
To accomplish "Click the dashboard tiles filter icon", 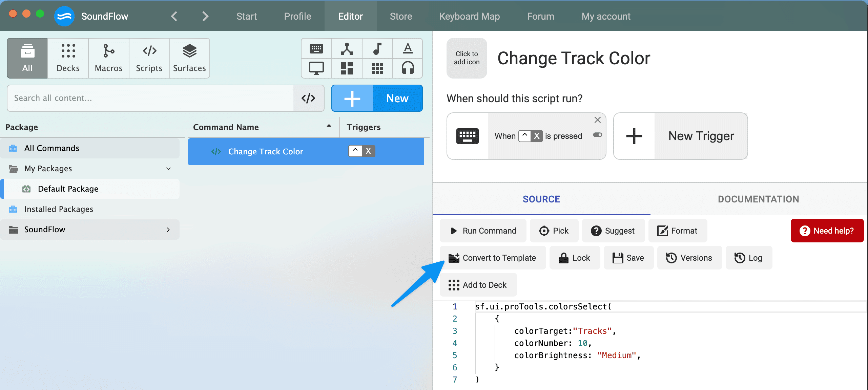I will (347, 68).
